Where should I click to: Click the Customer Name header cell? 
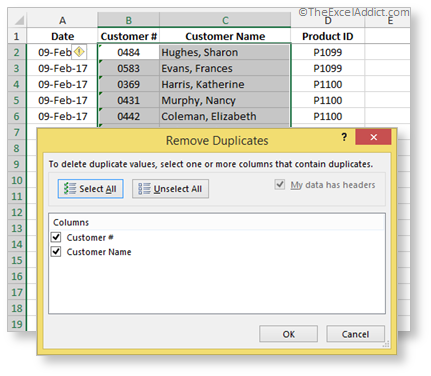click(225, 36)
